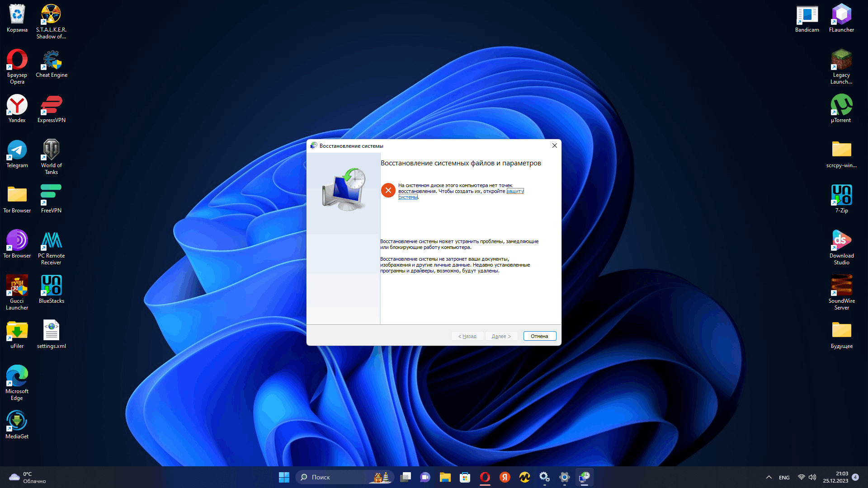The height and width of the screenshot is (488, 868).
Task: Click the Далее (Next) button
Action: (501, 336)
